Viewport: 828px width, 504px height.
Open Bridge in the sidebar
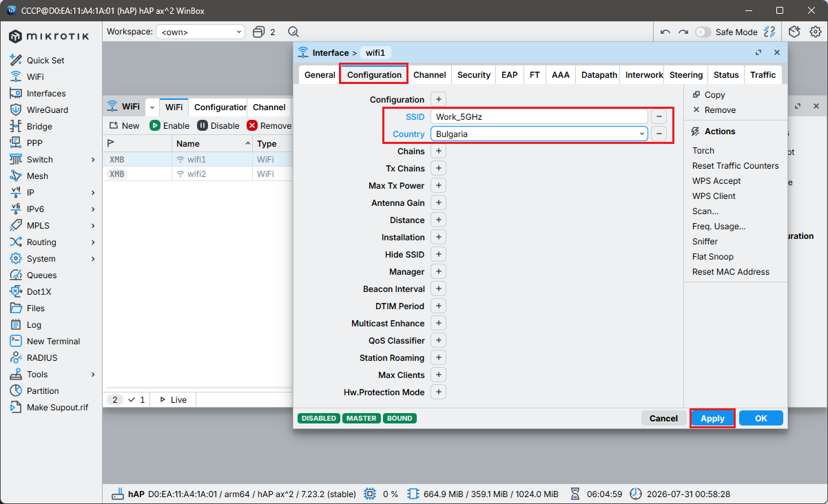(39, 127)
